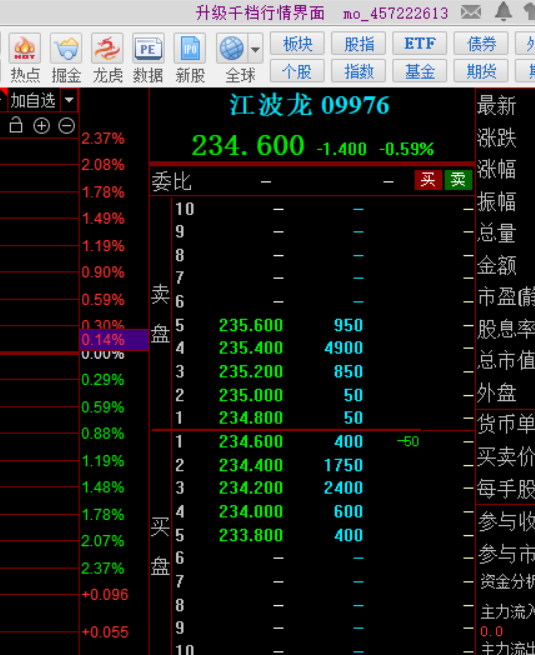The image size is (535, 655).
Task: Select the 期货 futures tab
Action: pyautogui.click(x=481, y=71)
